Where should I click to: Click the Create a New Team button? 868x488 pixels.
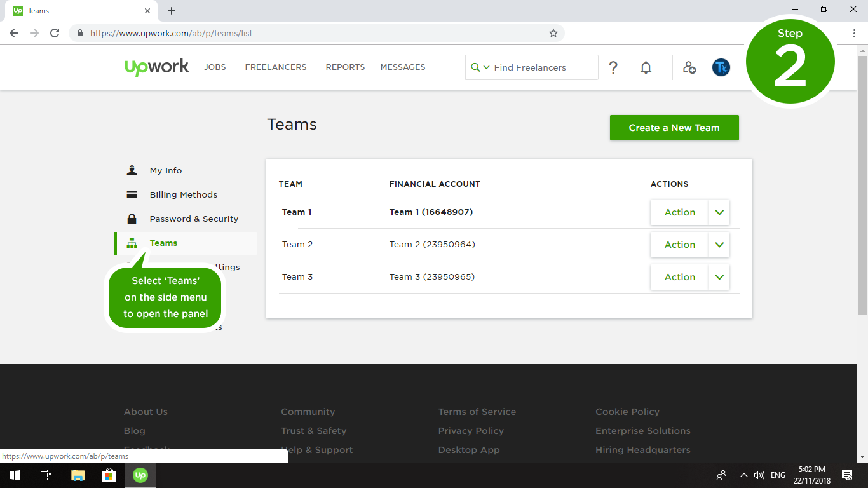(x=674, y=128)
